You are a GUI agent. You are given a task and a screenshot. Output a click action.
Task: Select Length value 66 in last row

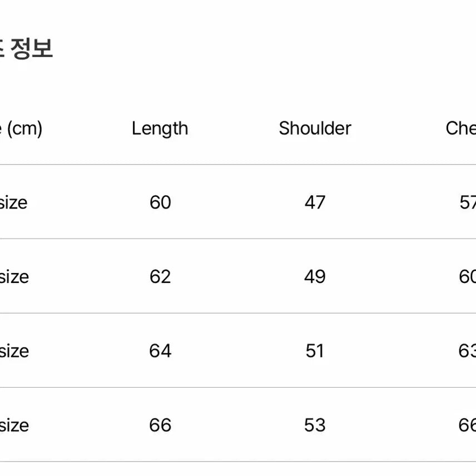click(x=160, y=425)
